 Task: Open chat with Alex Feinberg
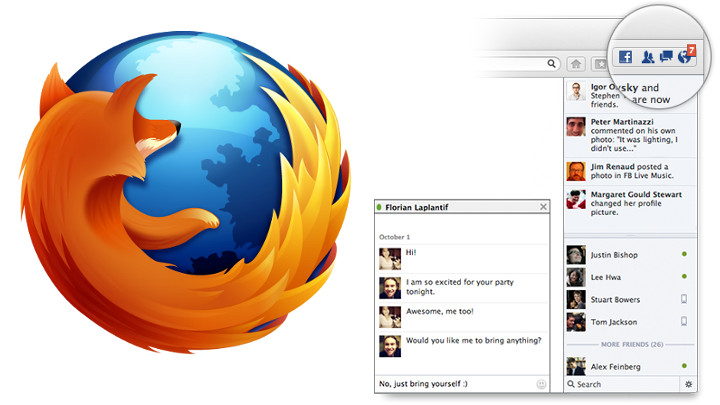630,366
